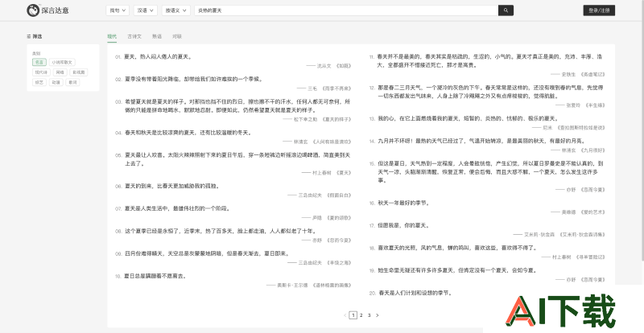
Task: Click quote 18 starting 喜欢夏天的光照
Action: pyautogui.click(x=457, y=248)
